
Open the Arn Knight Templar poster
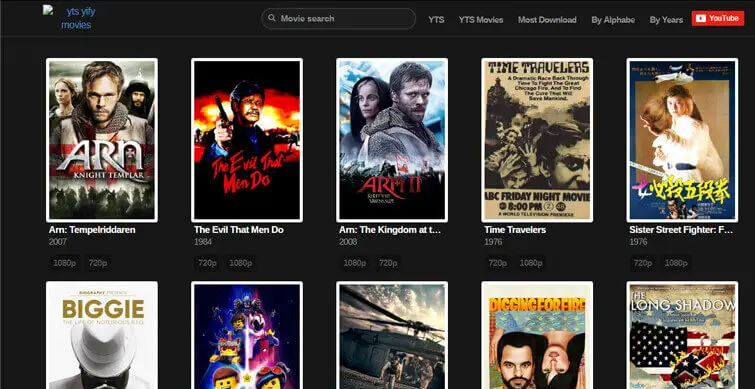[x=102, y=140]
